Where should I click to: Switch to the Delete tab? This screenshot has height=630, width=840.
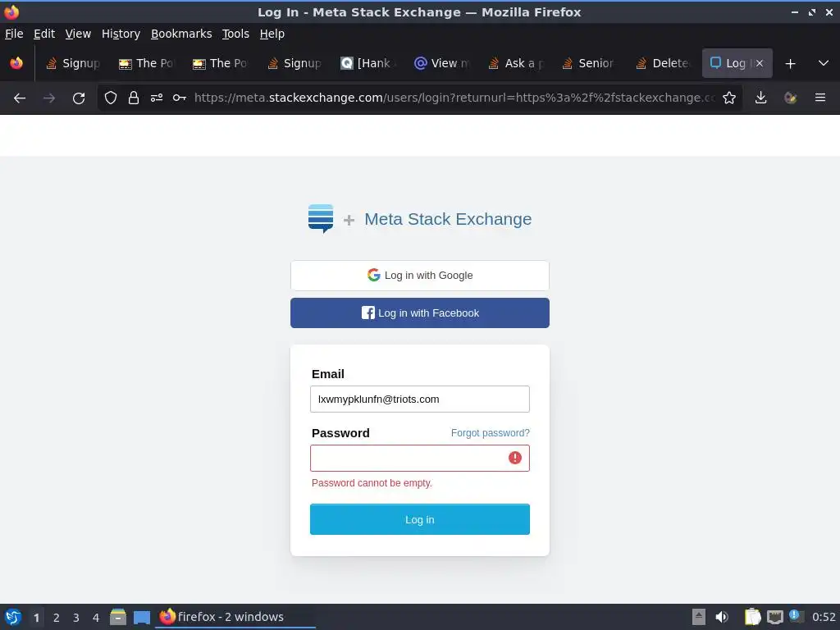tap(664, 63)
